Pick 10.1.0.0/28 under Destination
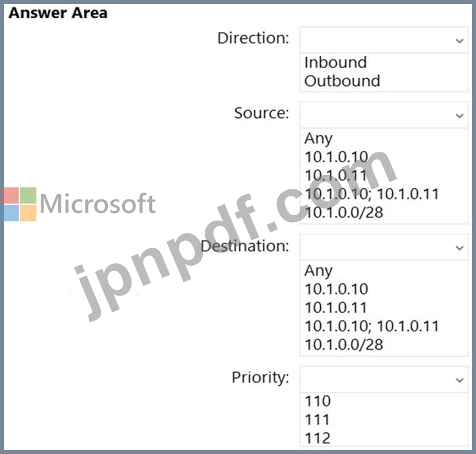This screenshot has width=476, height=454. [343, 344]
